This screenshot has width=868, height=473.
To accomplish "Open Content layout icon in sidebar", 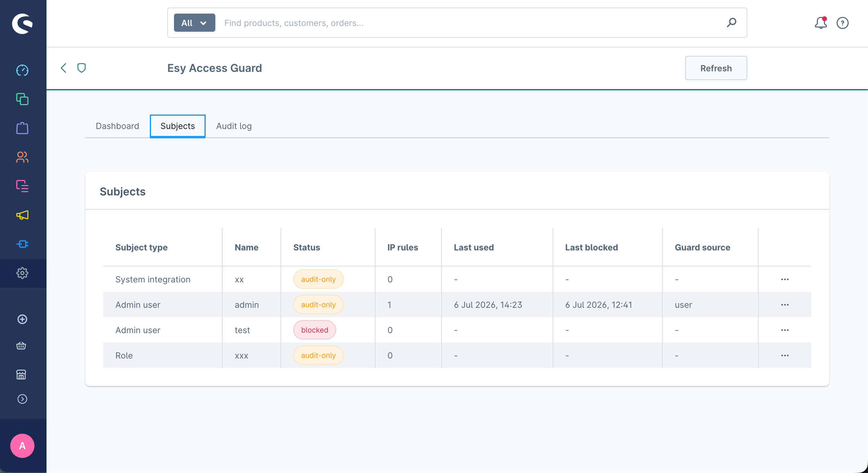I will [x=22, y=186].
